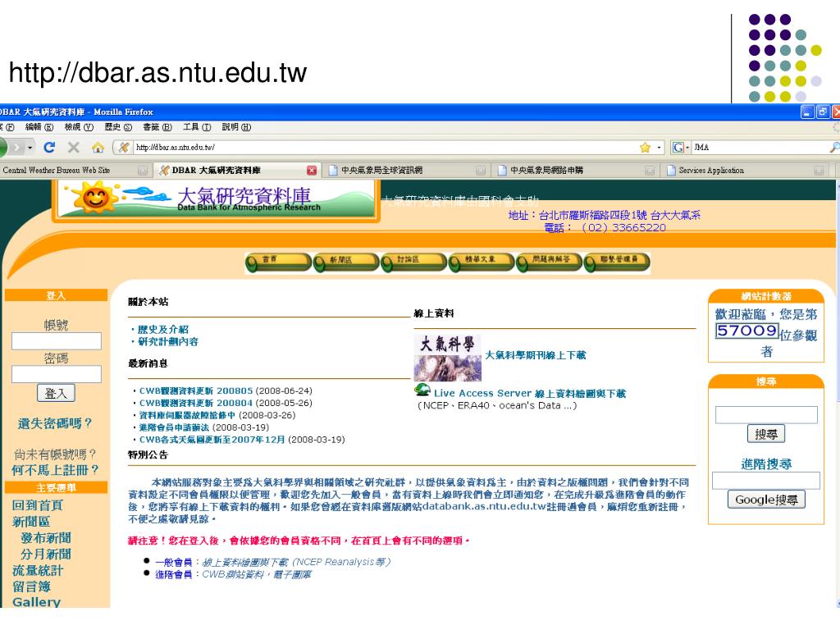Viewport: 840px width, 630px height.
Task: Open the 工具 (T) menu
Action: pos(197,127)
